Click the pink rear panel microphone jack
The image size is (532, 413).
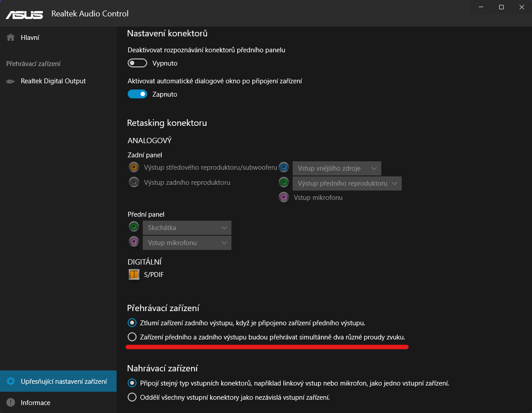[284, 197]
